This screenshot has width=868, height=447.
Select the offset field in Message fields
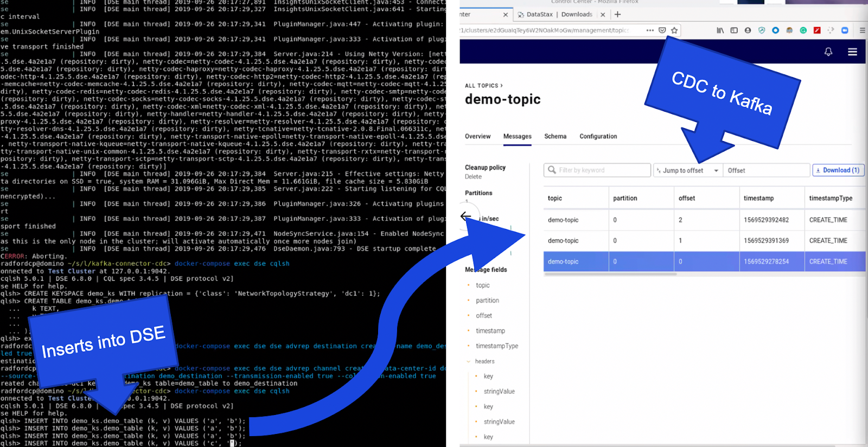484,316
